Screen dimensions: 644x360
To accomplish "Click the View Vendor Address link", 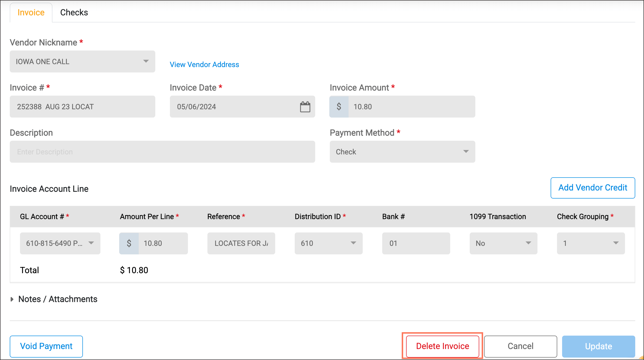I will pyautogui.click(x=204, y=65).
